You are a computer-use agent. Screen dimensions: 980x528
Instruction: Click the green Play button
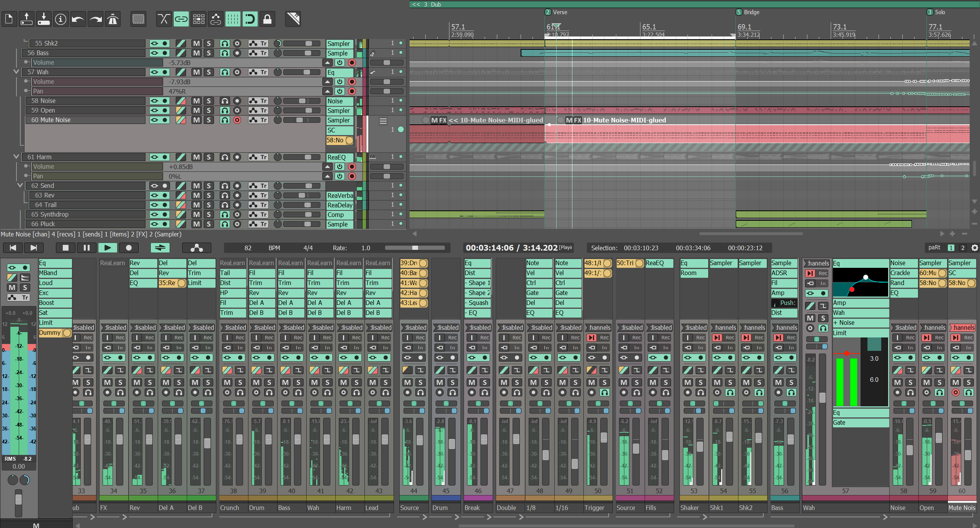(108, 248)
